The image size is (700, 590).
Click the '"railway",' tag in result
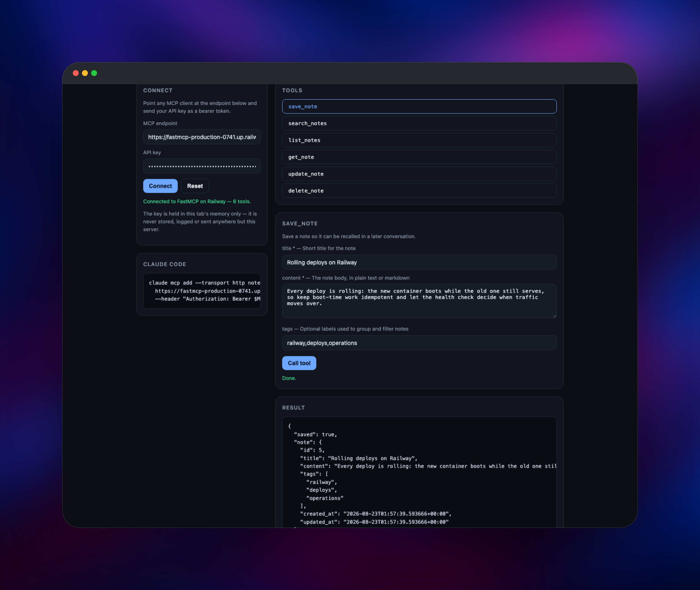[x=322, y=482]
